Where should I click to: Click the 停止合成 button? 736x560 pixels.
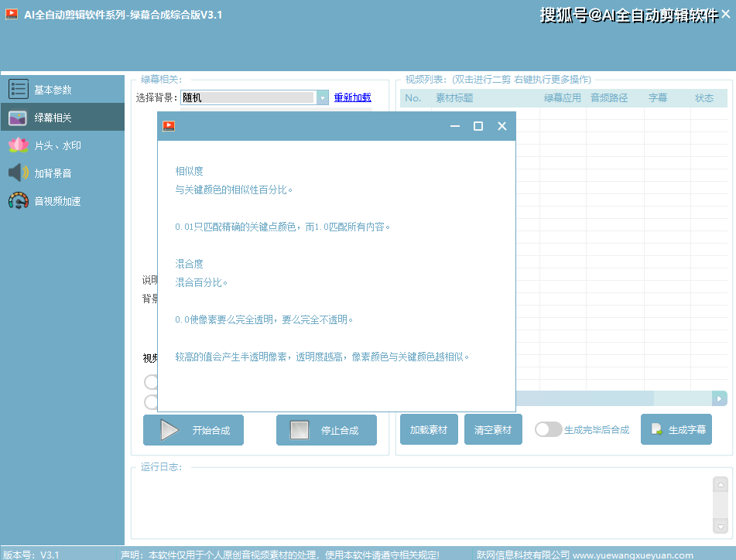pyautogui.click(x=327, y=430)
